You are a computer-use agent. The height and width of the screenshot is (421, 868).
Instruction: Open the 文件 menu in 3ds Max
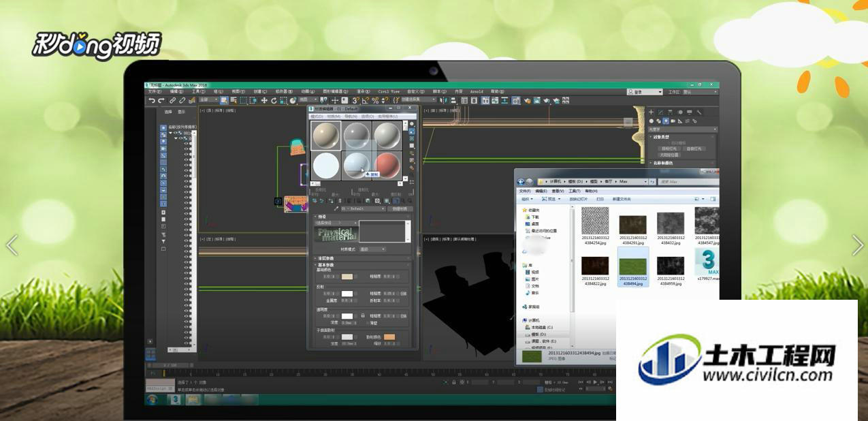coord(155,91)
